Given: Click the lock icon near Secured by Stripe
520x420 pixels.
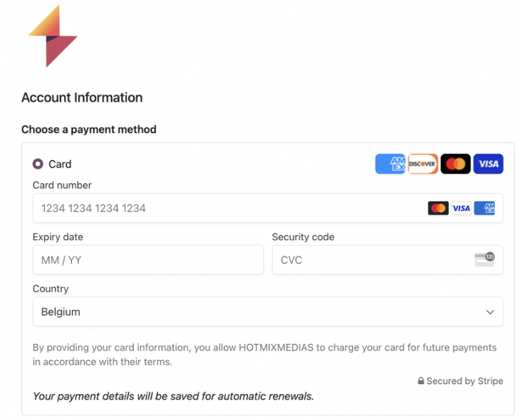Looking at the screenshot, I should [421, 381].
